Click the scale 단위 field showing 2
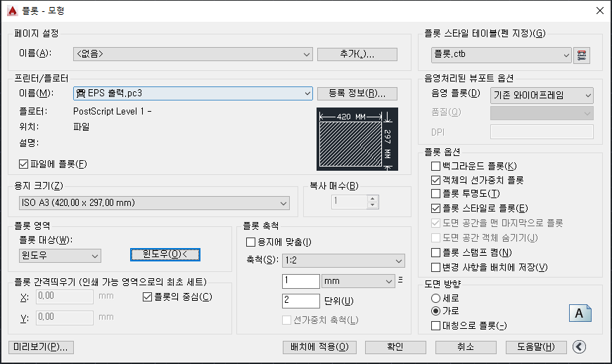This screenshot has height=364, width=612. point(301,301)
